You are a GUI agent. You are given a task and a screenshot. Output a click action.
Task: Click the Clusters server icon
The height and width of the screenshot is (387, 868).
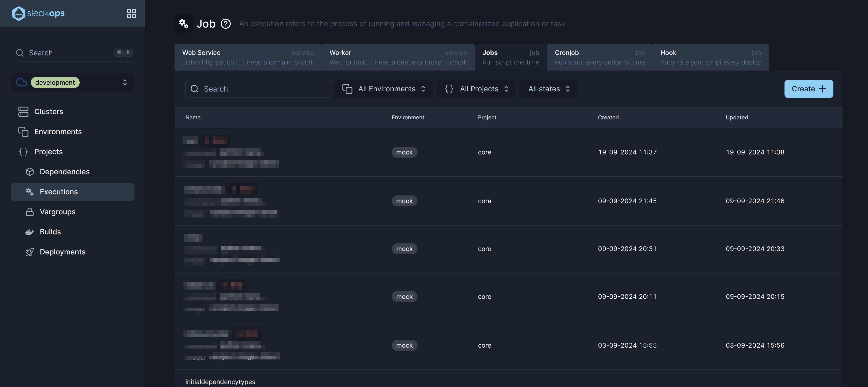coord(23,111)
